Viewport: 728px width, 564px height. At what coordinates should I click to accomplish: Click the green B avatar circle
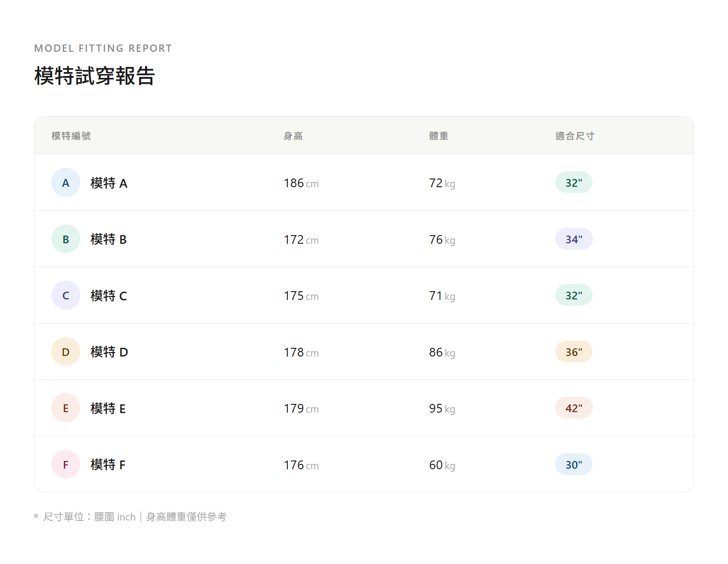pos(66,239)
